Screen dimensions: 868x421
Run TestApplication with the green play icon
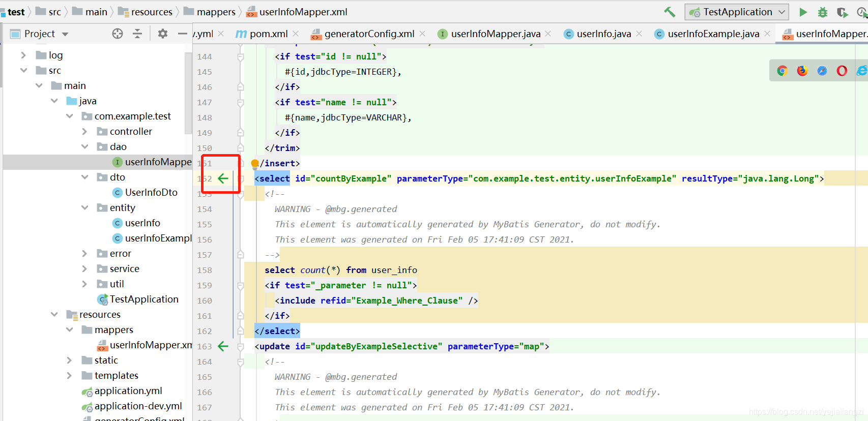(x=803, y=12)
